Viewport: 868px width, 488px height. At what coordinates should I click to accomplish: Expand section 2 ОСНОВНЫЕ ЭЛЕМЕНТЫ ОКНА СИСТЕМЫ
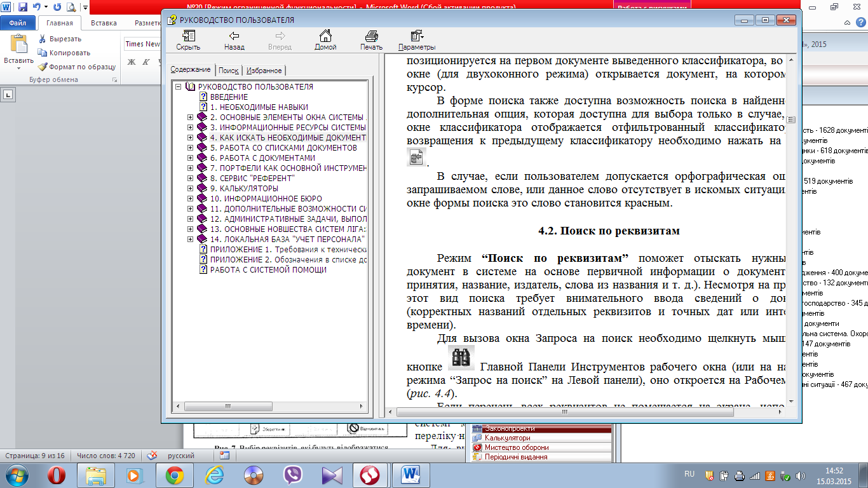point(190,118)
